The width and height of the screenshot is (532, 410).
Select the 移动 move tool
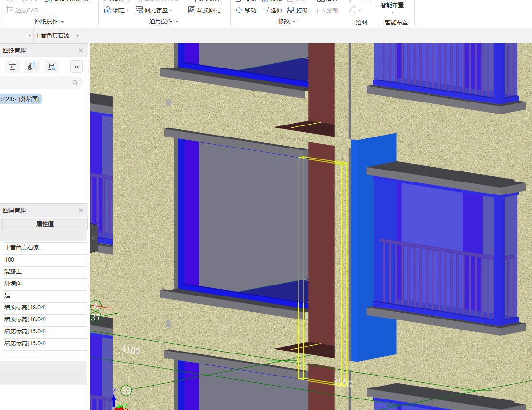point(246,10)
